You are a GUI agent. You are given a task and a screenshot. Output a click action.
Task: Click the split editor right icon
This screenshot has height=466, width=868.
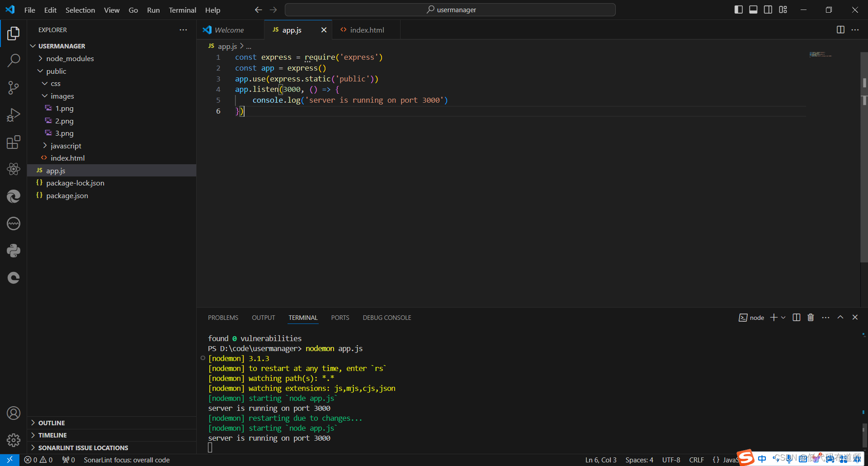tap(840, 30)
